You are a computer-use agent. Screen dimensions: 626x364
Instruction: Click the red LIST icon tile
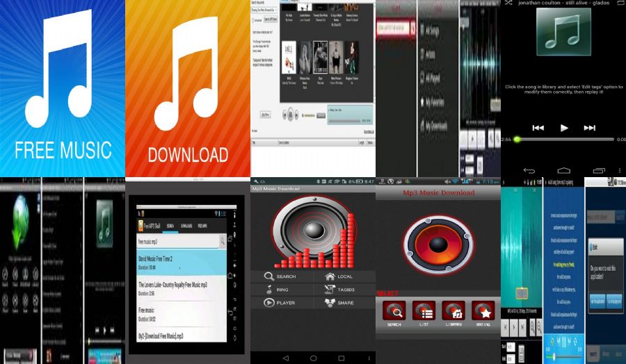pos(424,312)
